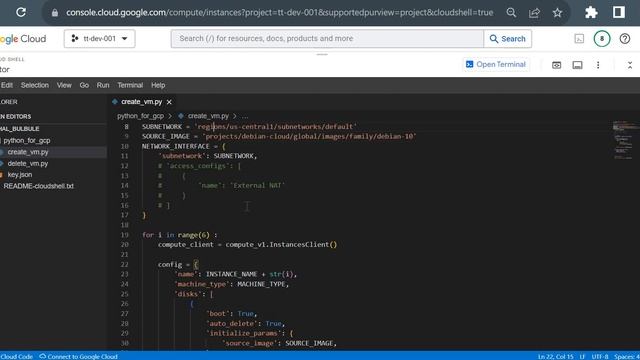Image resolution: width=640 pixels, height=360 pixels.
Task: Open the notifications badge showing 8
Action: (x=602, y=39)
